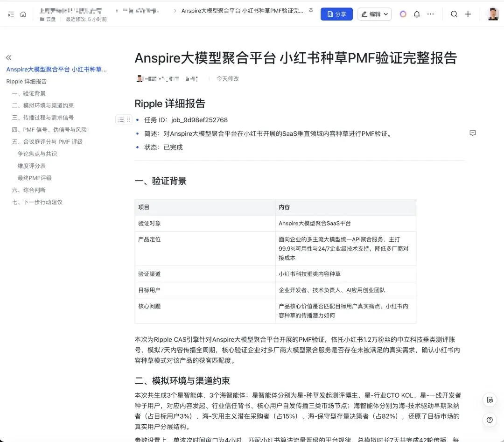
Task: Click the Ripple 详细报告 heading in document
Action: coord(170,104)
